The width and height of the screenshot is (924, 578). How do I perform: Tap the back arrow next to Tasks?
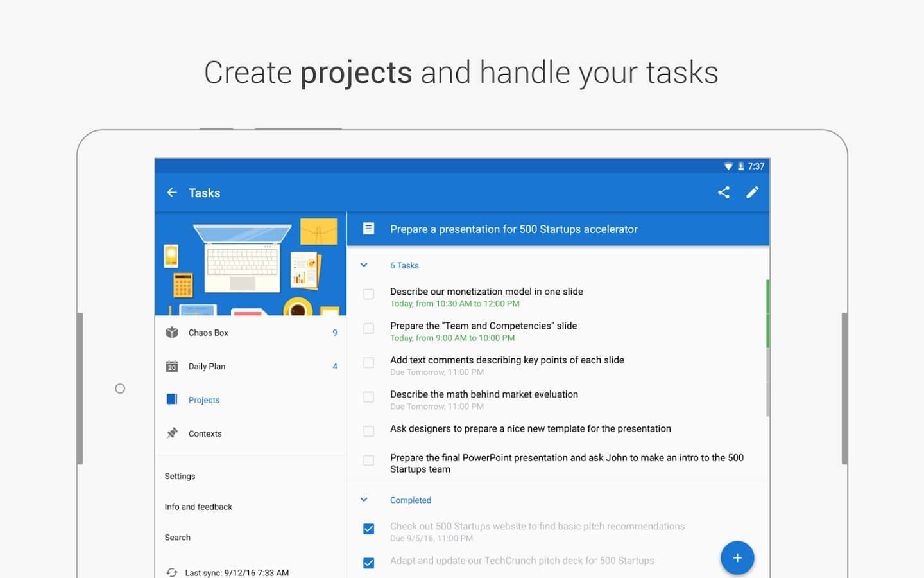(172, 193)
